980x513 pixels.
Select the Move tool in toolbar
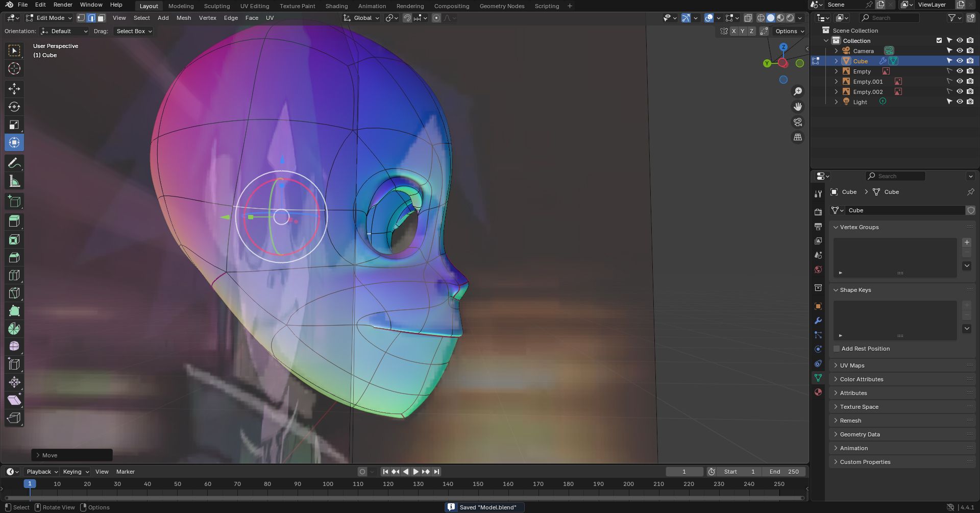tap(14, 89)
